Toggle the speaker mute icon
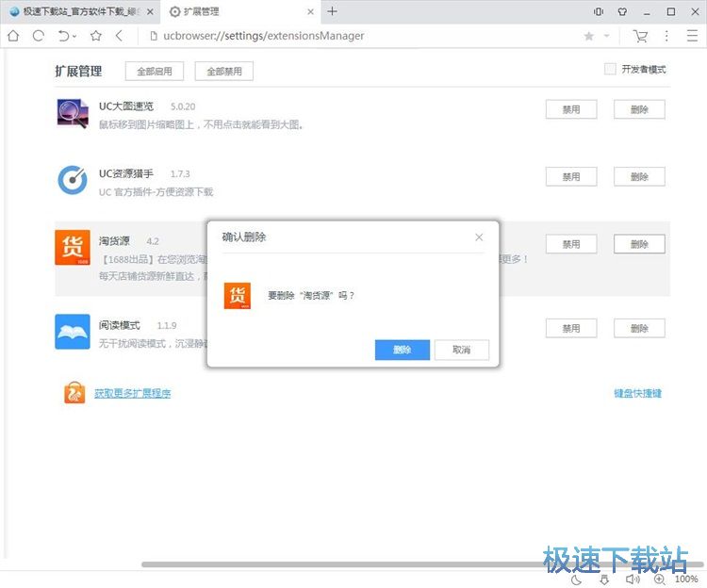This screenshot has height=588, width=707. [633, 580]
